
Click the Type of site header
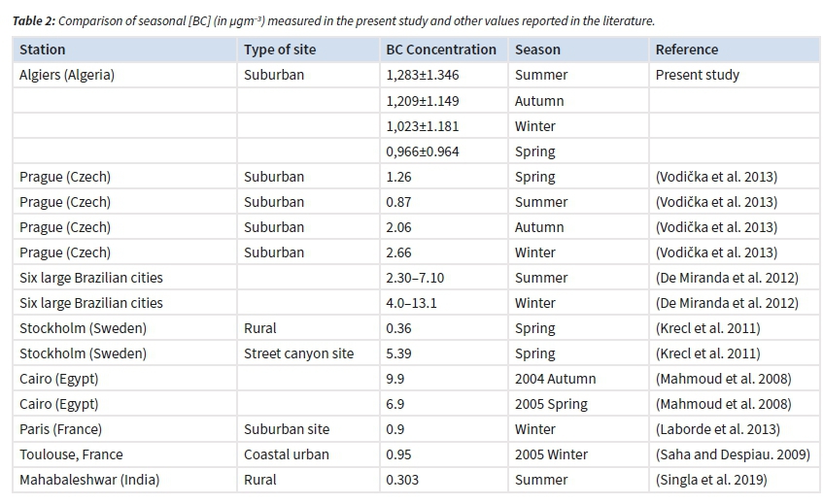coord(280,50)
